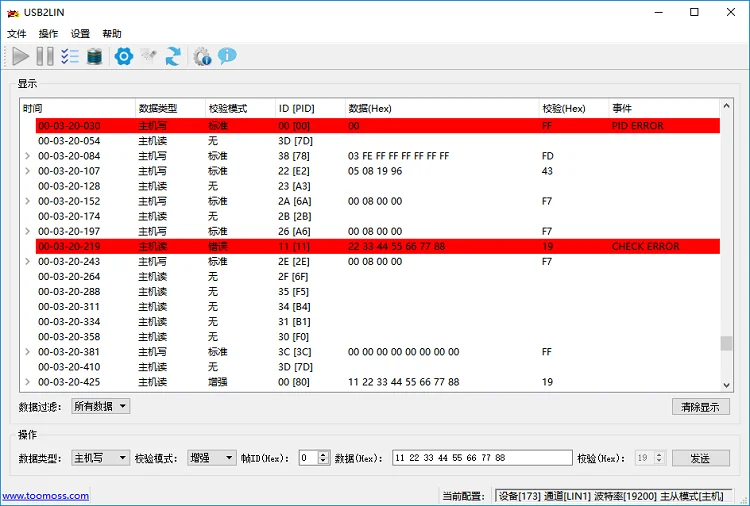Click checksum cell 43
This screenshot has width=750, height=506.
click(x=547, y=171)
